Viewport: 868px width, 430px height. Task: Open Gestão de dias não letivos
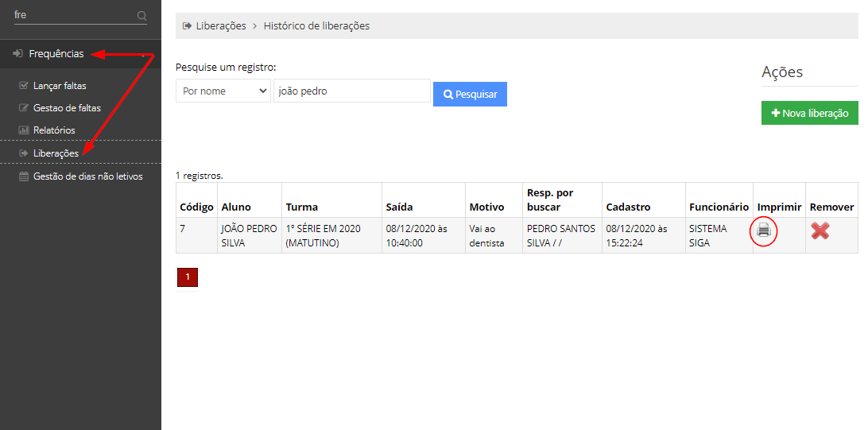click(x=87, y=176)
